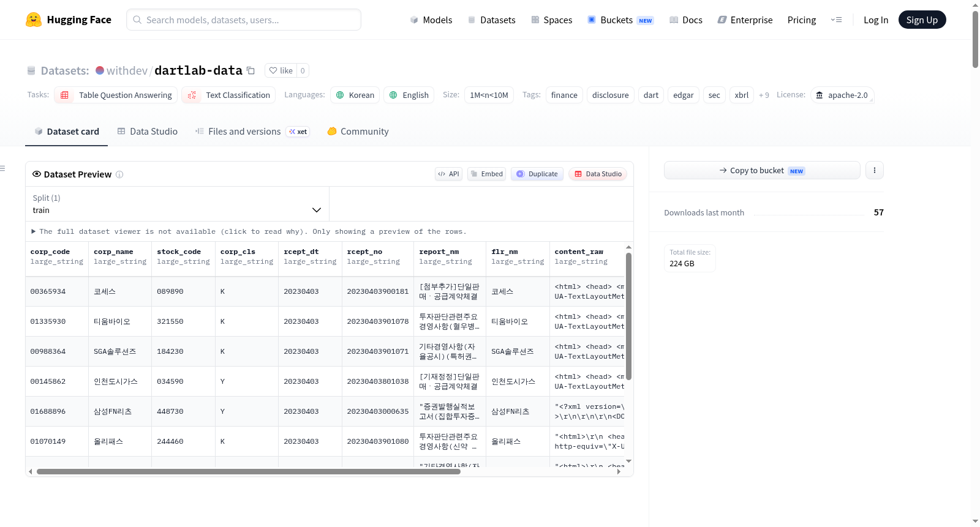The width and height of the screenshot is (980, 527).
Task: Switch to the Data Studio tab
Action: (x=148, y=132)
